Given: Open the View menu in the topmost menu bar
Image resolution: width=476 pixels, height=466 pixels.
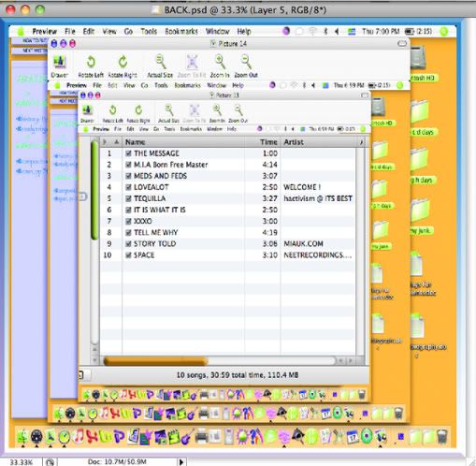Looking at the screenshot, I should [x=109, y=31].
